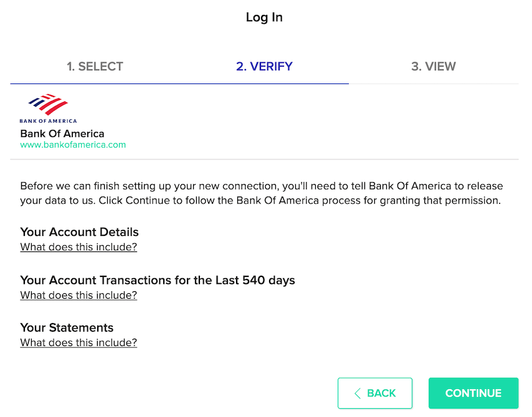Click the 'Log In' page heading
This screenshot has width=532, height=417.
[264, 17]
